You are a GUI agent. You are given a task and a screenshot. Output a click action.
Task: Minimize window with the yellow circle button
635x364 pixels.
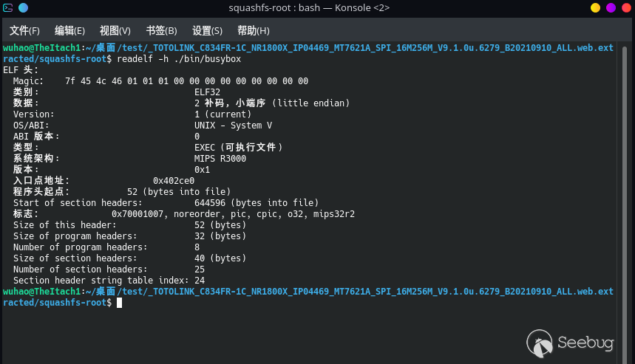[595, 8]
